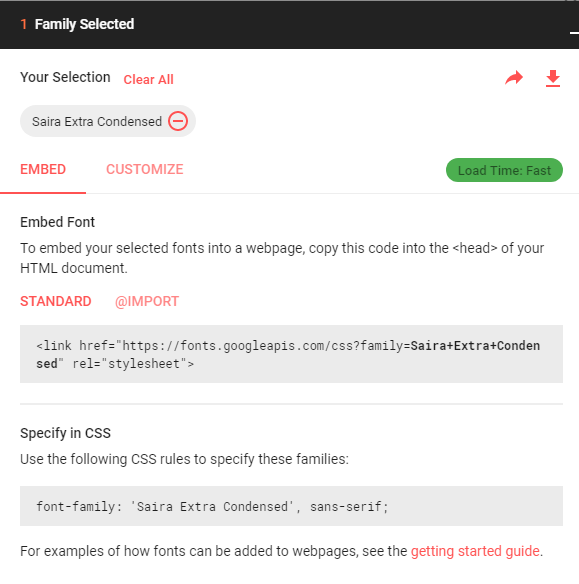Click the Your Selection heading
The width and height of the screenshot is (579, 584).
[65, 77]
